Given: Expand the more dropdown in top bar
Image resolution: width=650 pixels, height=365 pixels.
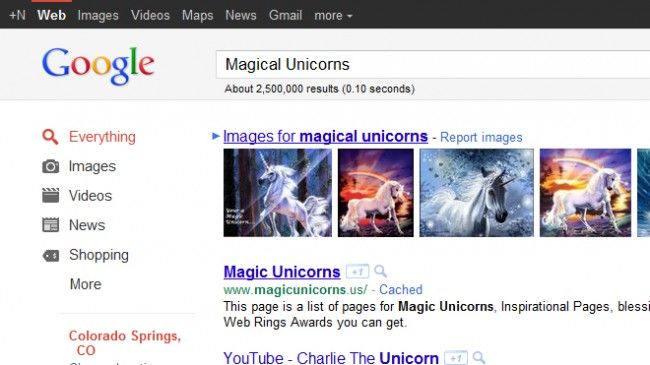Looking at the screenshot, I should 333,16.
